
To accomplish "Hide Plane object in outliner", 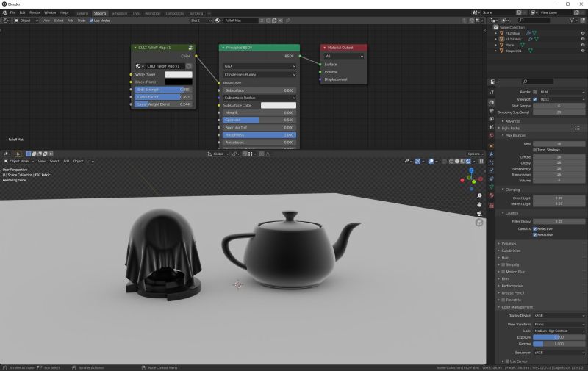I will click(582, 45).
